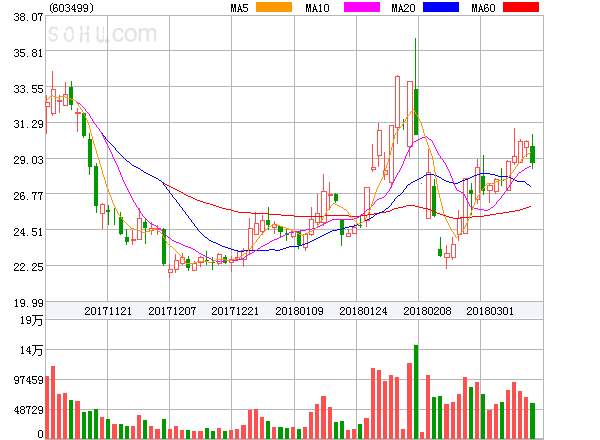Image resolution: width=600 pixels, height=440 pixels.
Task: Click the last green candlestick on the chart
Action: (x=532, y=154)
